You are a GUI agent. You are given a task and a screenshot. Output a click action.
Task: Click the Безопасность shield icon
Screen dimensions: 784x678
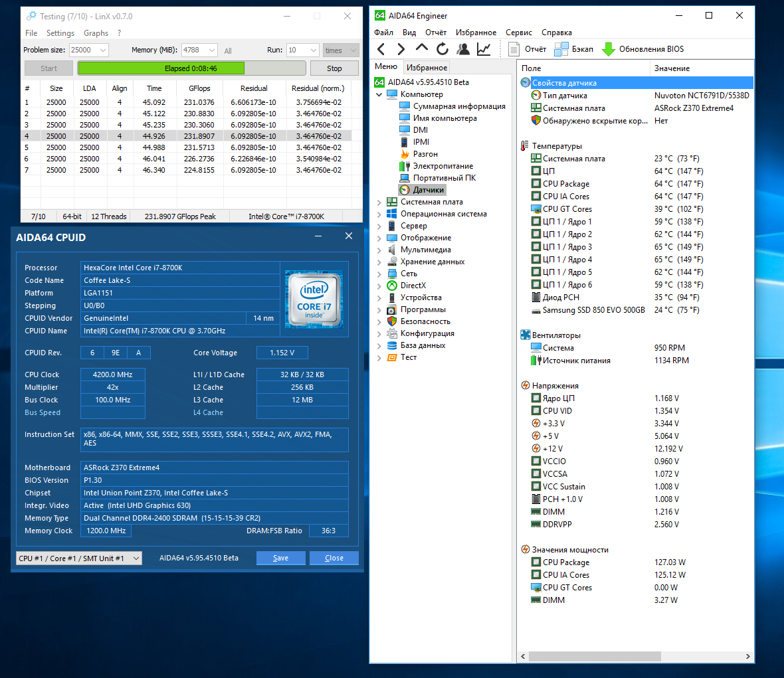(392, 321)
